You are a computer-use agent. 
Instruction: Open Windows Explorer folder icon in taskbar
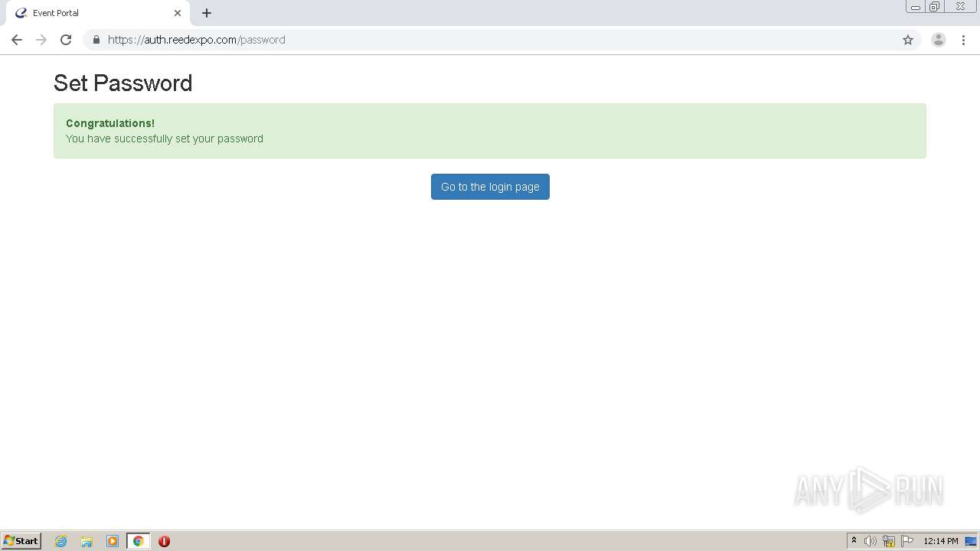pos(87,541)
